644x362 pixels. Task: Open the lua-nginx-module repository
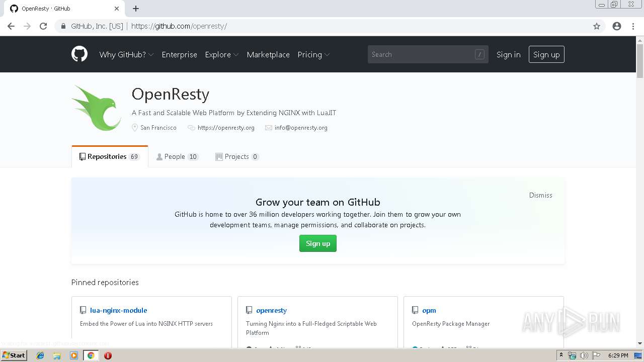(119, 310)
